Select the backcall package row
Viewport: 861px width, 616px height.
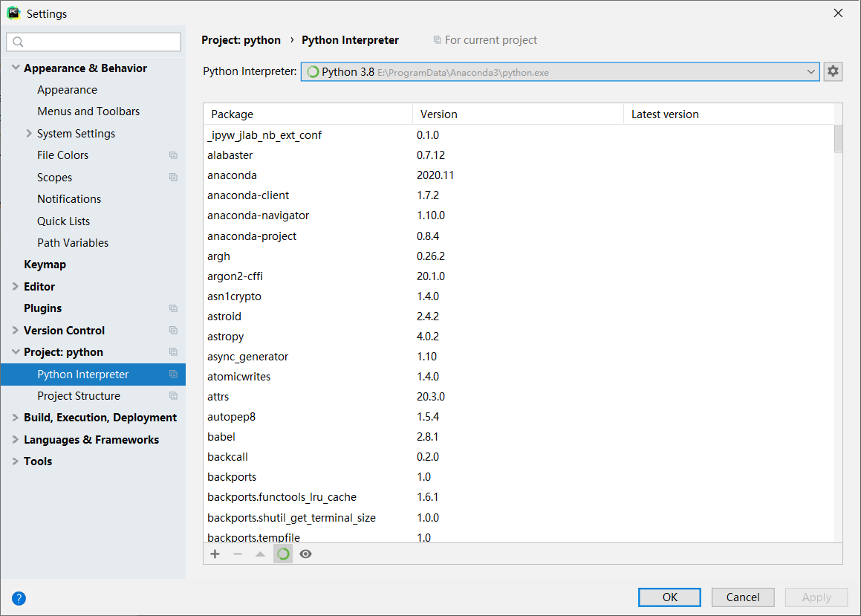pos(519,457)
